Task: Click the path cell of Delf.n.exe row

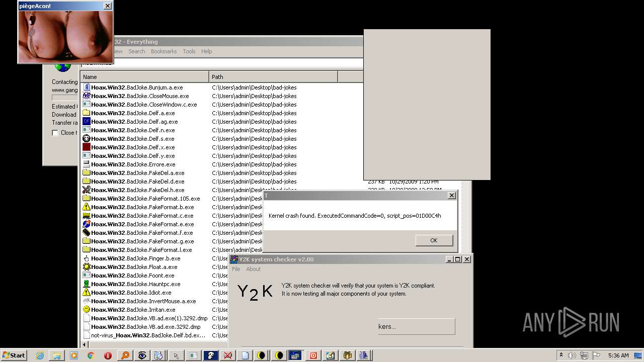Action: point(254,130)
